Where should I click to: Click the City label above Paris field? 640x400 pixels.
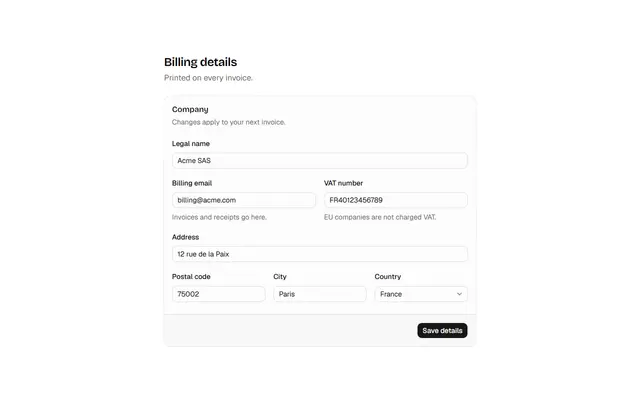coord(280,277)
